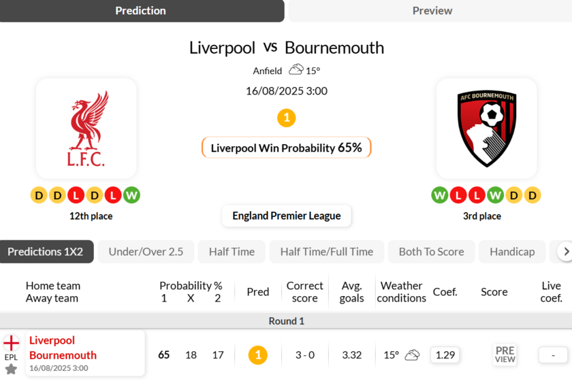Click the England flag EPL icon
This screenshot has width=572, height=392.
(x=12, y=343)
